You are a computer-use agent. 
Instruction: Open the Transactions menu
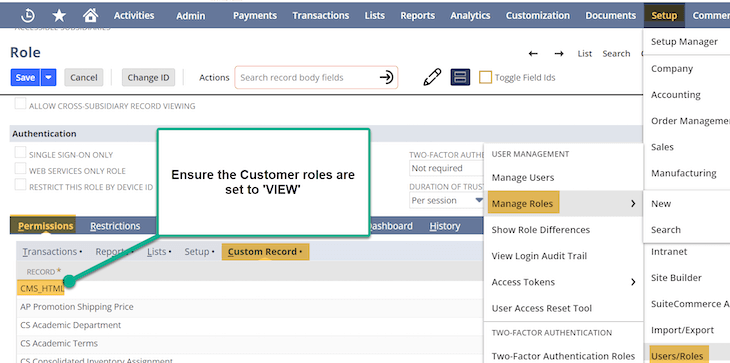321,15
